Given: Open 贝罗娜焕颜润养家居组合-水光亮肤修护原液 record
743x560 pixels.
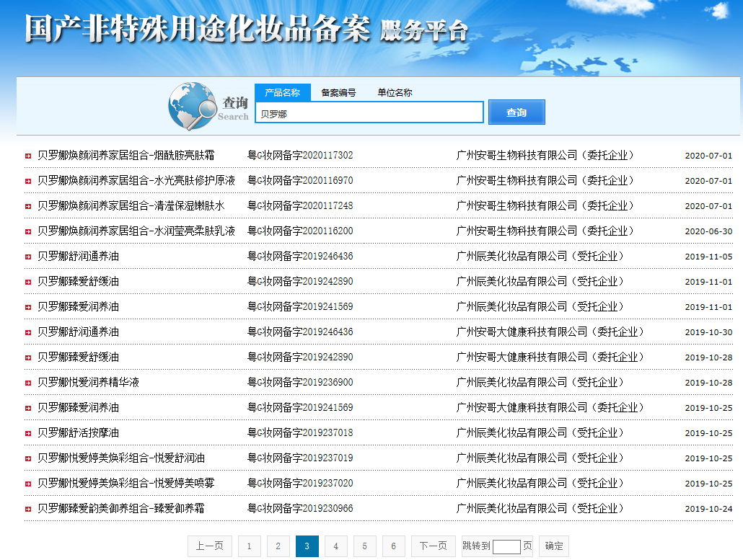Looking at the screenshot, I should click(x=136, y=180).
